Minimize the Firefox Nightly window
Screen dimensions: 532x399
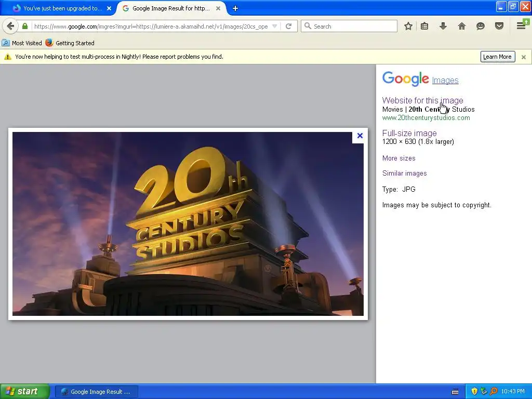point(501,6)
